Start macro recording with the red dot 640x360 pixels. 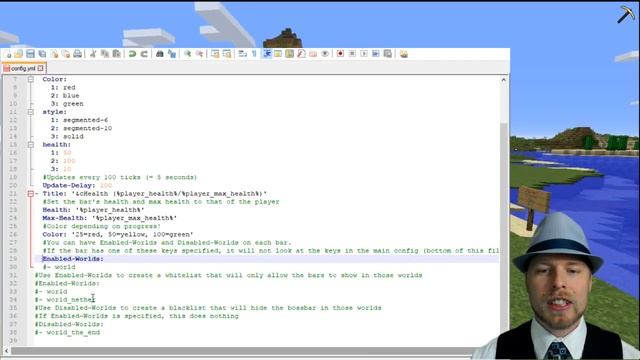(340, 54)
